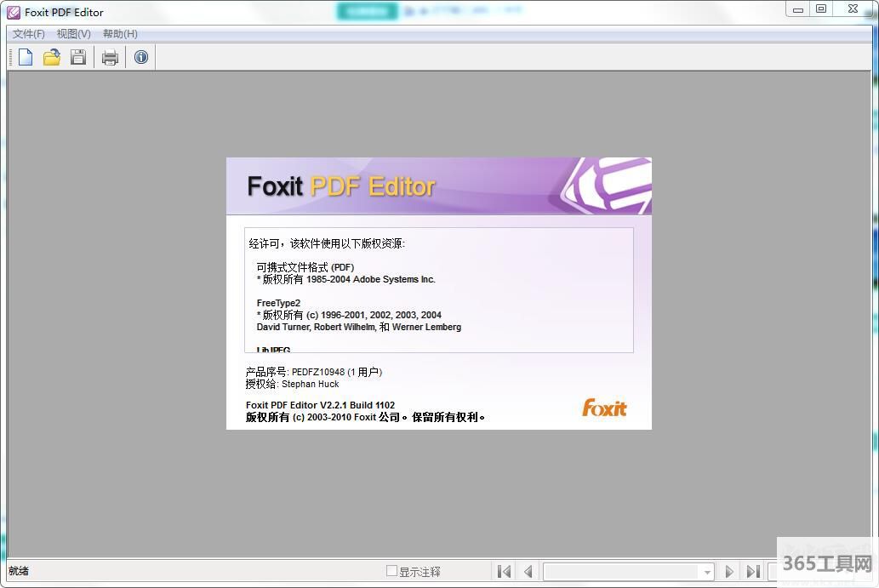Create a new PDF document
879x588 pixels.
tap(26, 57)
